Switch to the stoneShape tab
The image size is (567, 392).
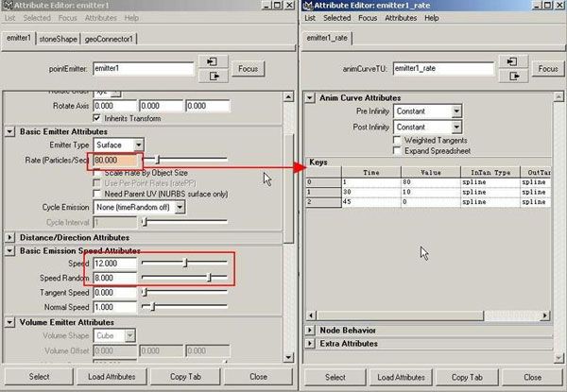(x=59, y=39)
